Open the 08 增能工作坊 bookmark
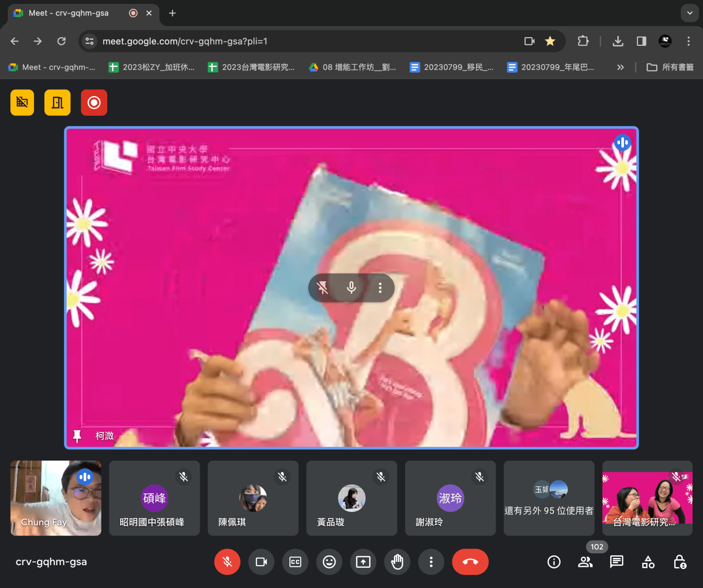This screenshot has height=588, width=703. click(353, 67)
